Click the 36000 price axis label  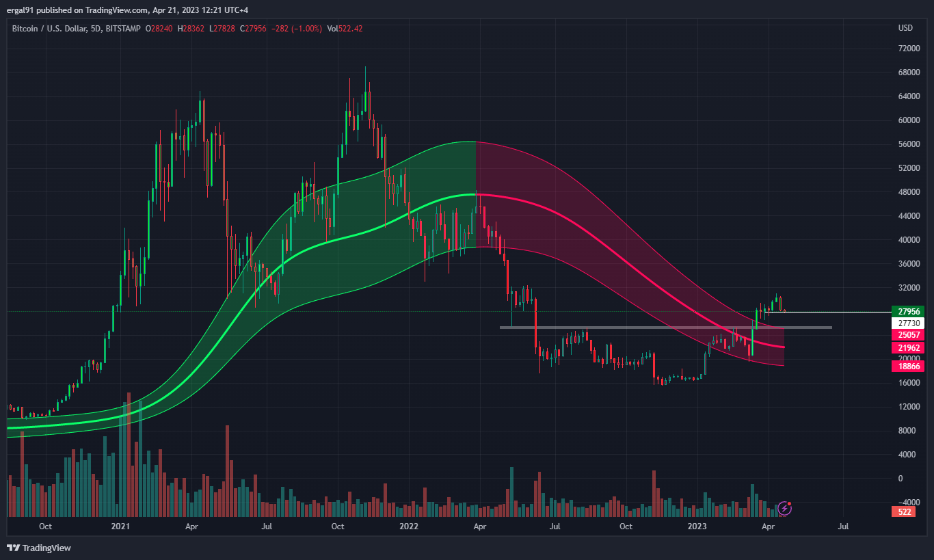tap(908, 264)
